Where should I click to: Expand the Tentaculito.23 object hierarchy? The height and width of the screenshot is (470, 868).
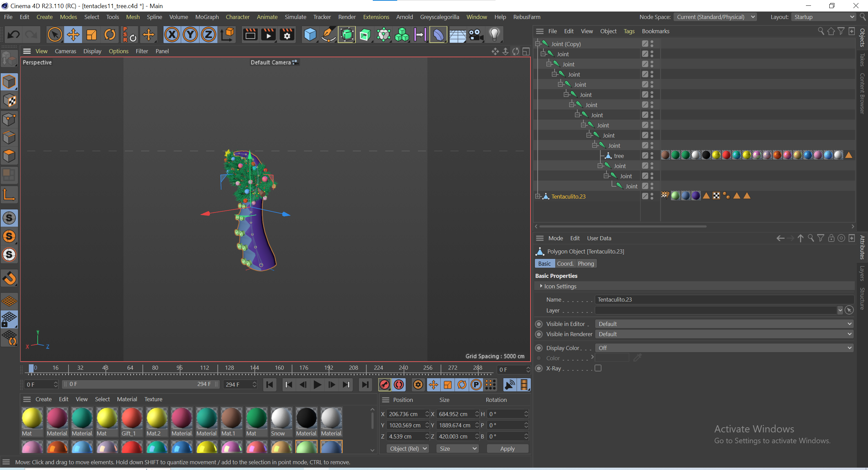(538, 196)
